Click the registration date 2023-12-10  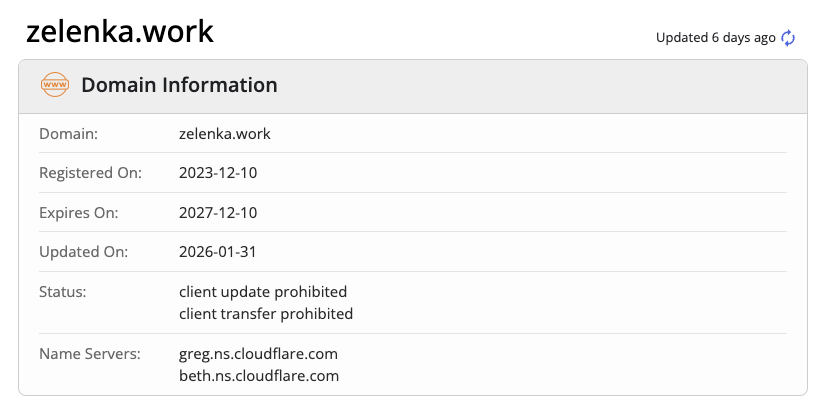(218, 173)
